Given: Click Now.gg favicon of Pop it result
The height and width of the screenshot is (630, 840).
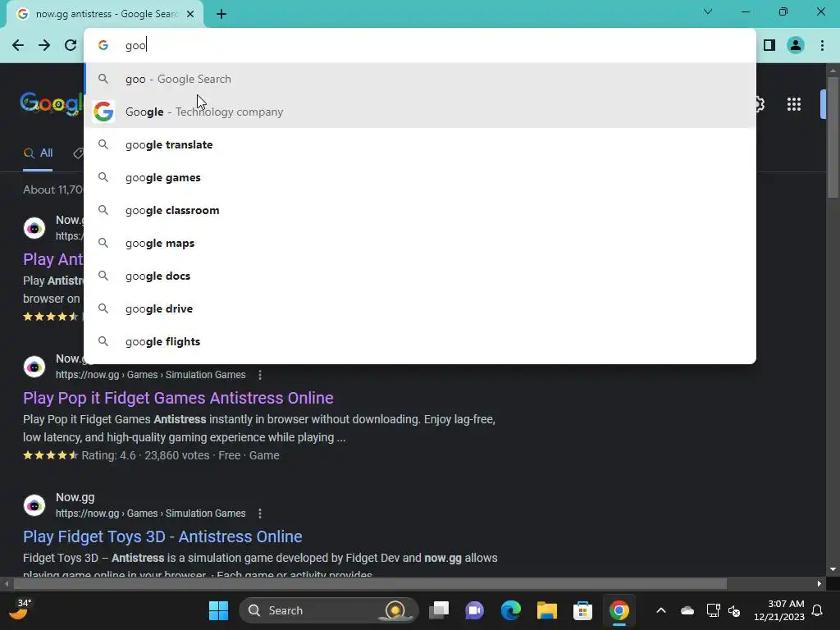Looking at the screenshot, I should point(34,367).
